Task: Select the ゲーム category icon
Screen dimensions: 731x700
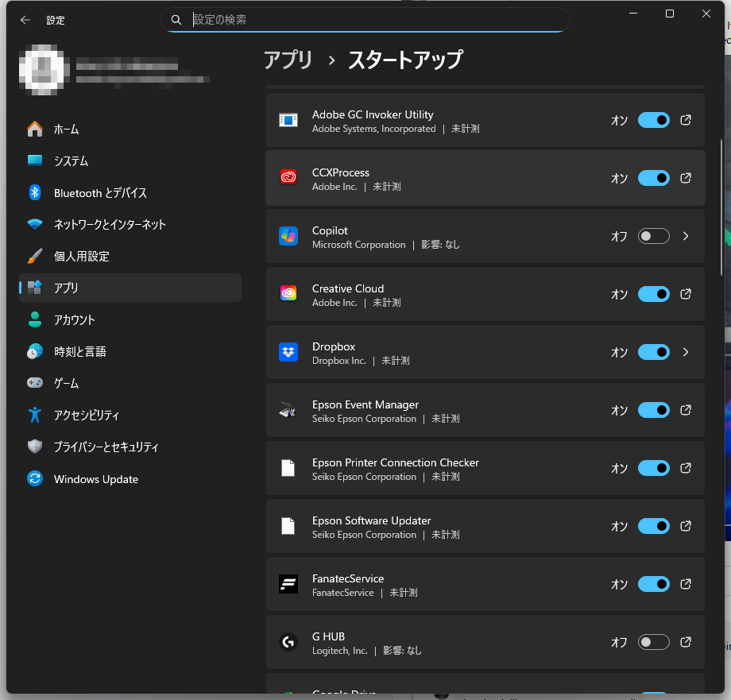Action: pyautogui.click(x=34, y=383)
